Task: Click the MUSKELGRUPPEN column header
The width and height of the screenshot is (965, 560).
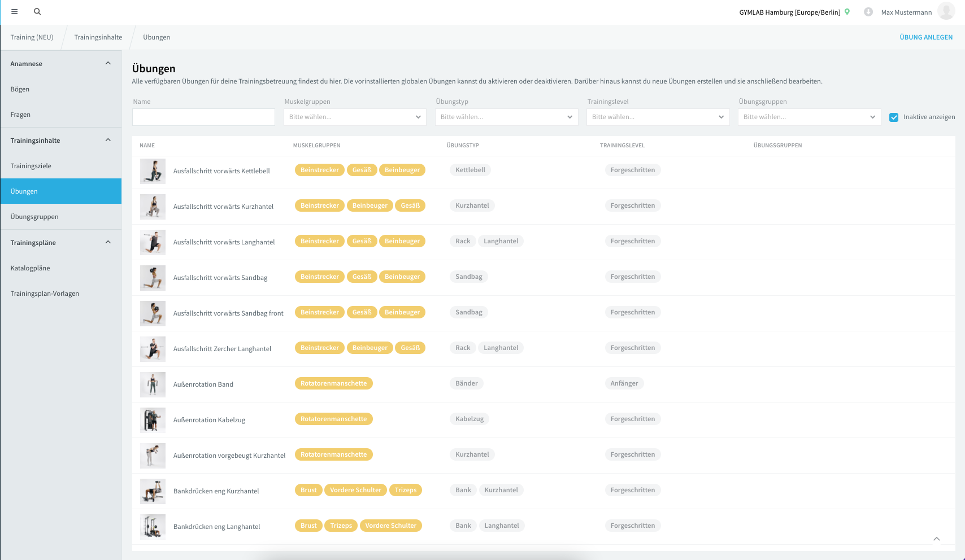Action: 316,146
